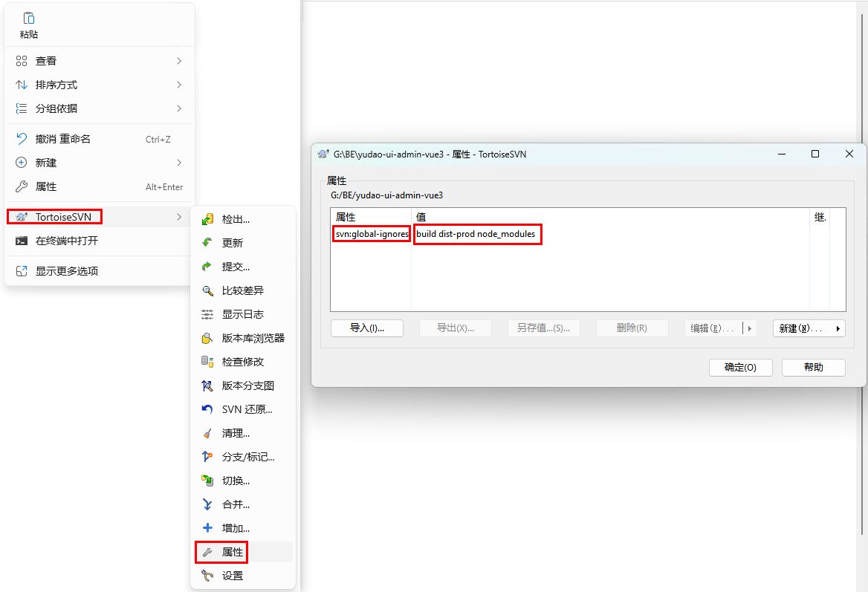Expand the 查看 submenu chevron
The image size is (868, 592).
point(179,61)
